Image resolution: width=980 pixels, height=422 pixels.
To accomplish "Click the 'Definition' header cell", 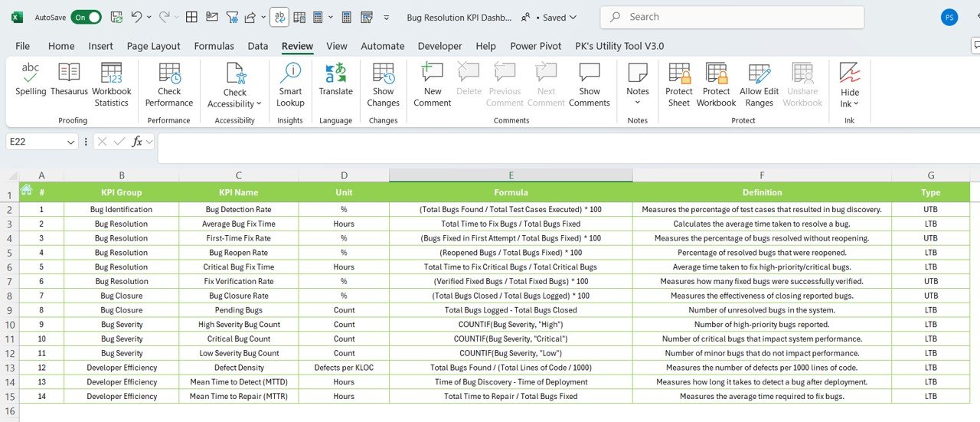I will [762, 192].
